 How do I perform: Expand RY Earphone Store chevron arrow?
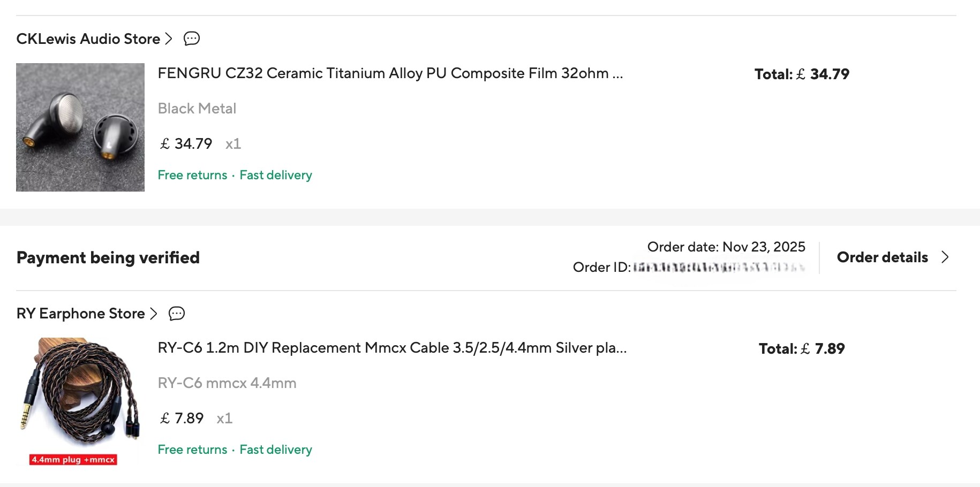154,314
